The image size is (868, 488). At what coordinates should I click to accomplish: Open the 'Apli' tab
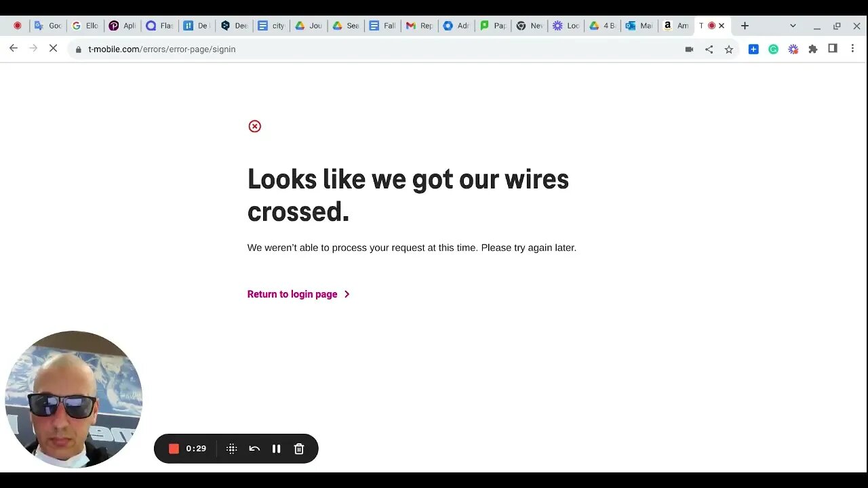pyautogui.click(x=122, y=26)
